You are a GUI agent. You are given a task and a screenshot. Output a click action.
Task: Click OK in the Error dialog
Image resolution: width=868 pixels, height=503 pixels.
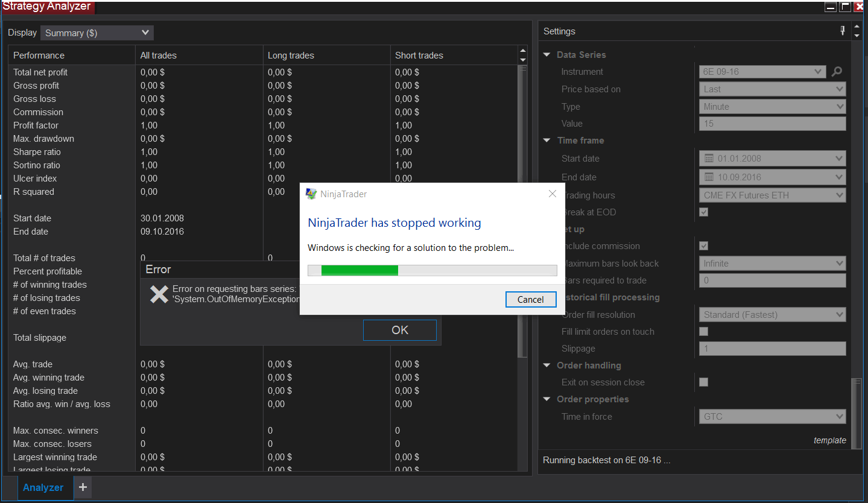pyautogui.click(x=400, y=330)
